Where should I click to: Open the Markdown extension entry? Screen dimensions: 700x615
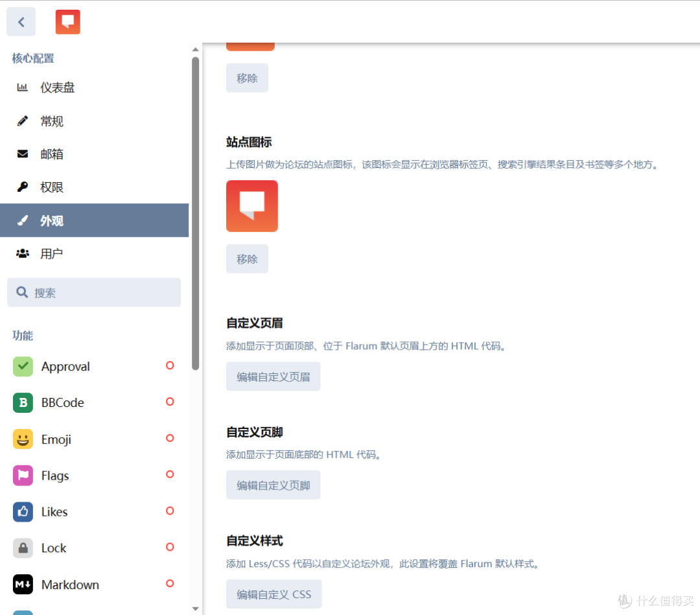(94, 585)
